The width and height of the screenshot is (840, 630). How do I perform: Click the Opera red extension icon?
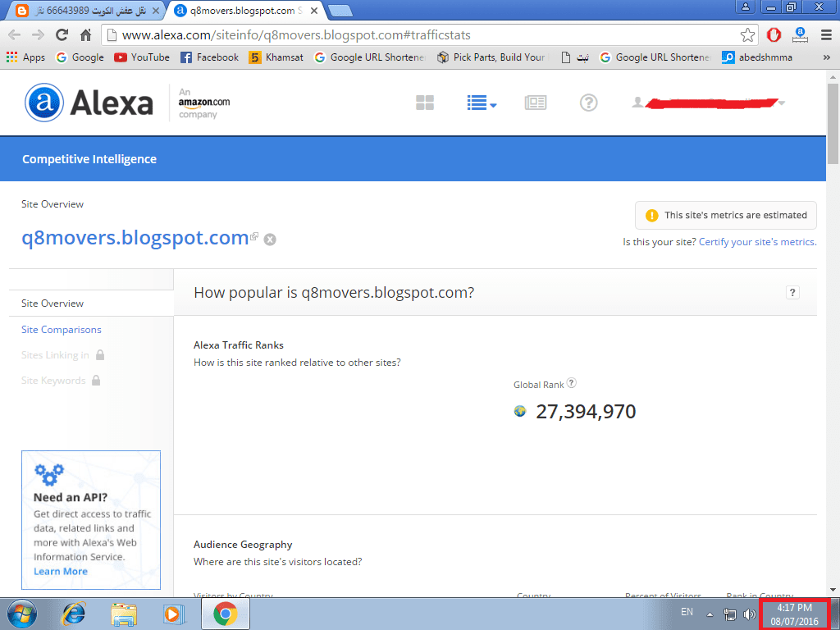(774, 34)
